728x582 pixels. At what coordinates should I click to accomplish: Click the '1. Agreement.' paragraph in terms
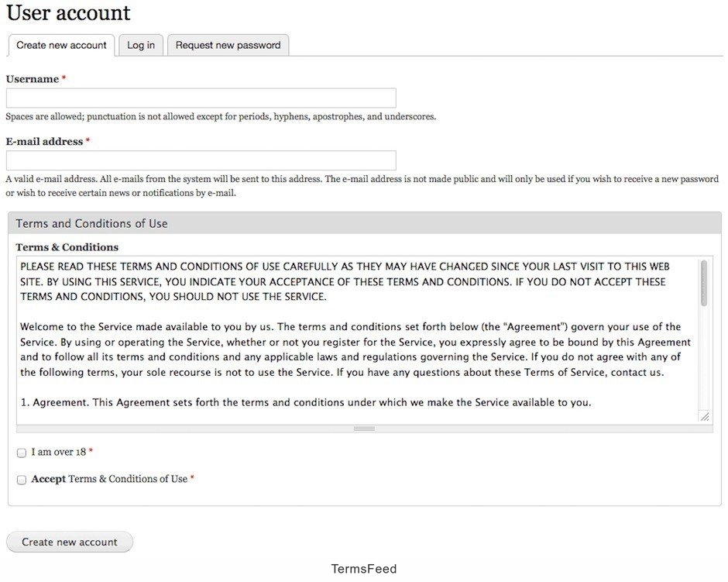(x=306, y=403)
